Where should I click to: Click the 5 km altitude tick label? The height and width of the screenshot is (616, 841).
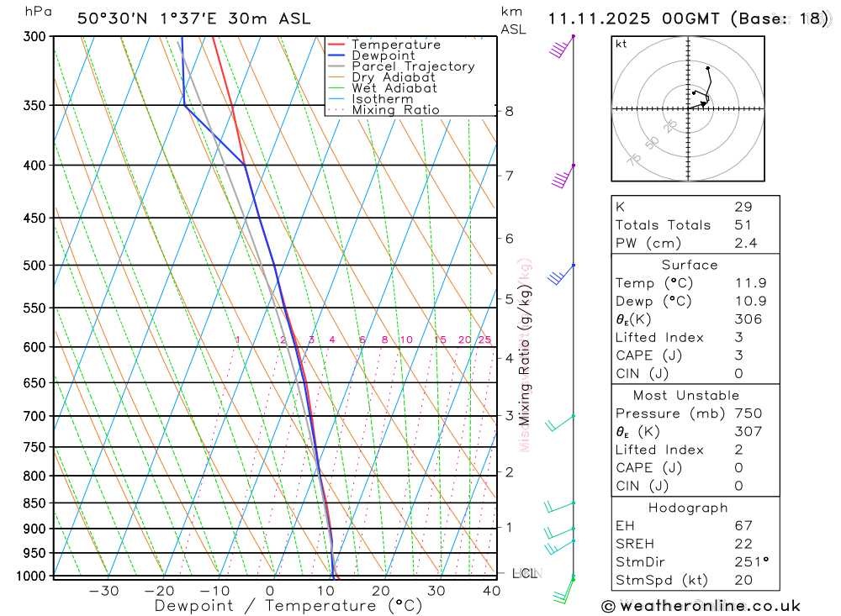[509, 299]
